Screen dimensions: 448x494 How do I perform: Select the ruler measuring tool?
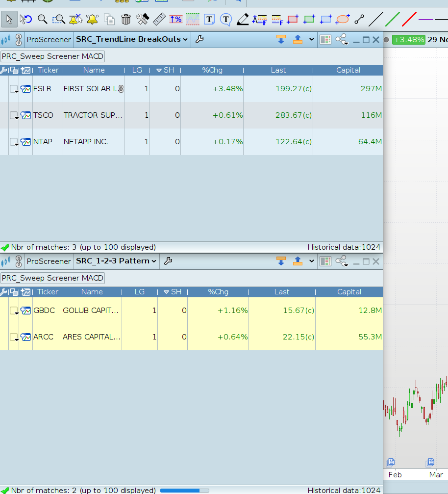[x=159, y=20]
